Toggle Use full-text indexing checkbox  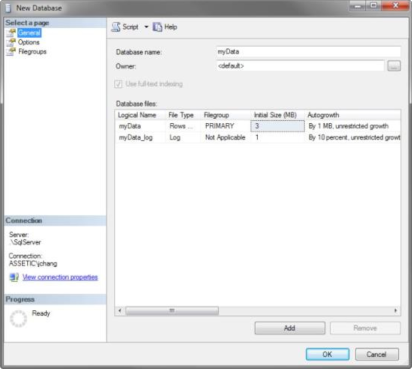point(118,84)
